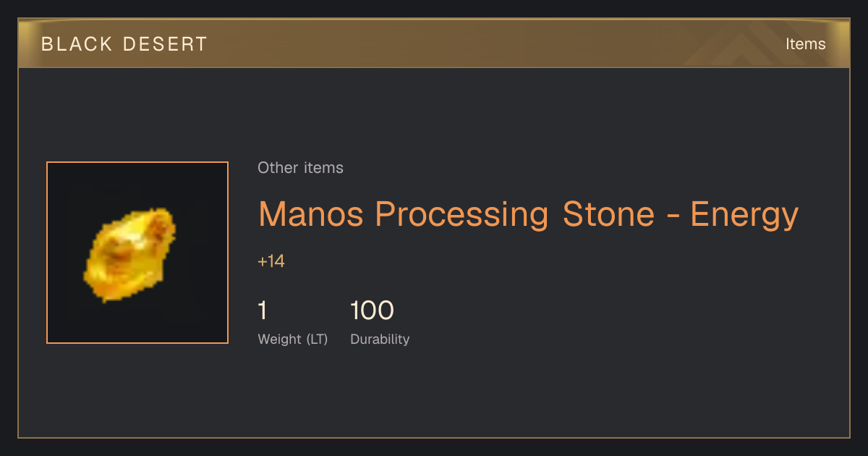Click the +14 enhancement level text
Viewport: 868px width, 456px height.
pos(271,261)
